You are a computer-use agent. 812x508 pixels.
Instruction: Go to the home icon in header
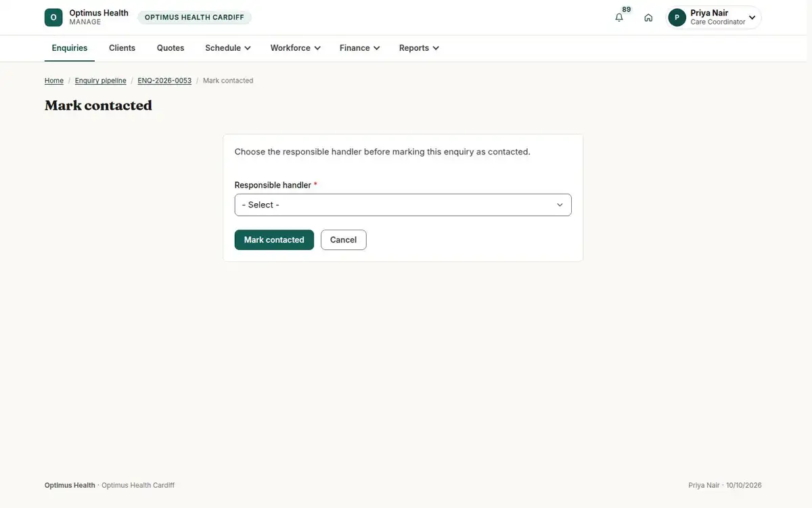[x=648, y=18]
